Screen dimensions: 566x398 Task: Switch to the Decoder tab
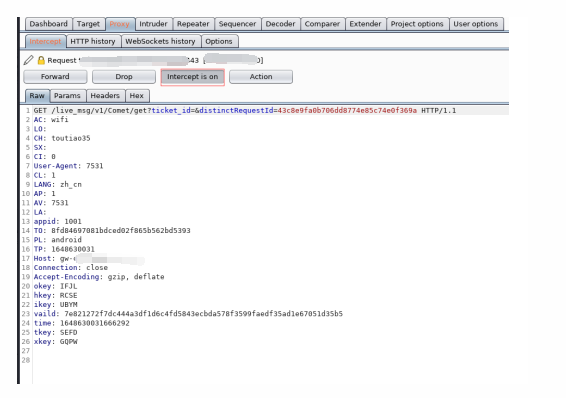(x=280, y=24)
